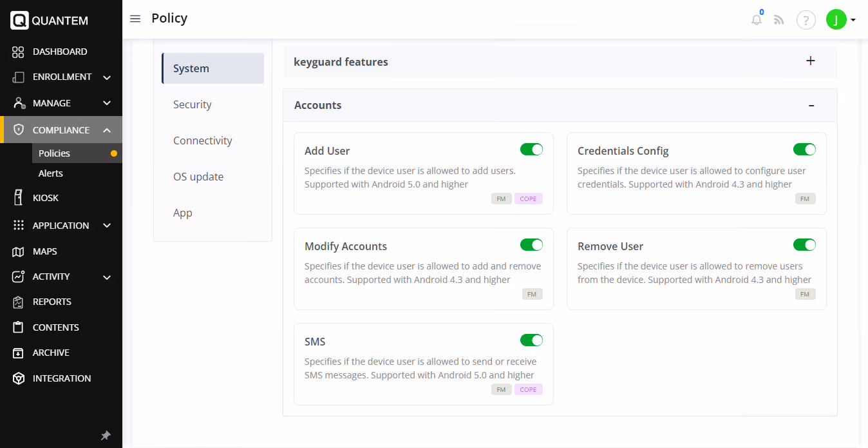The image size is (868, 448).
Task: Open the Reports page
Action: (x=52, y=302)
